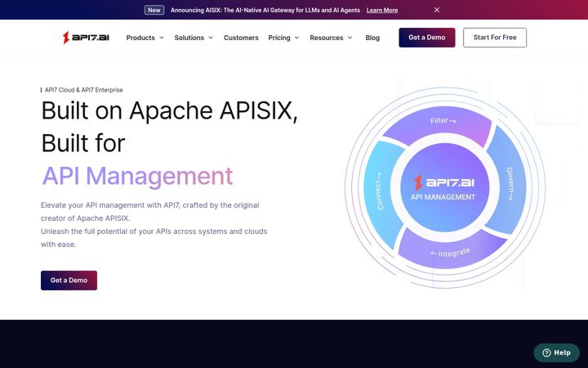Dismiss the announcement banner with the X
Viewport: 588px width, 368px height.
[437, 10]
